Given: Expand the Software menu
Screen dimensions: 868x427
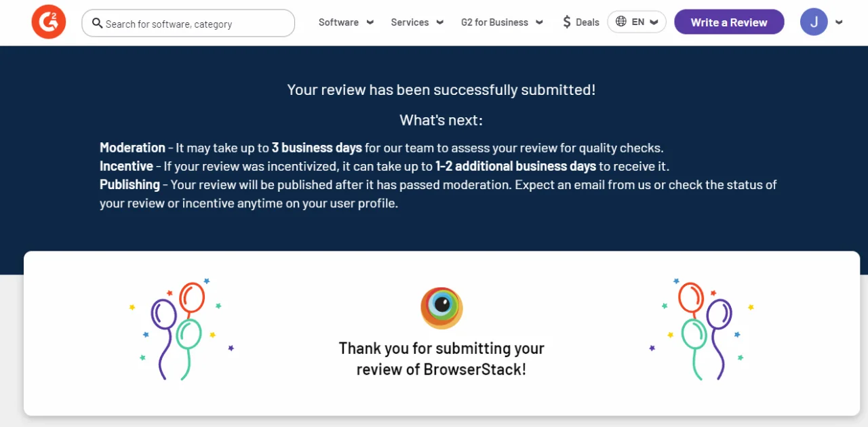Looking at the screenshot, I should tap(346, 22).
